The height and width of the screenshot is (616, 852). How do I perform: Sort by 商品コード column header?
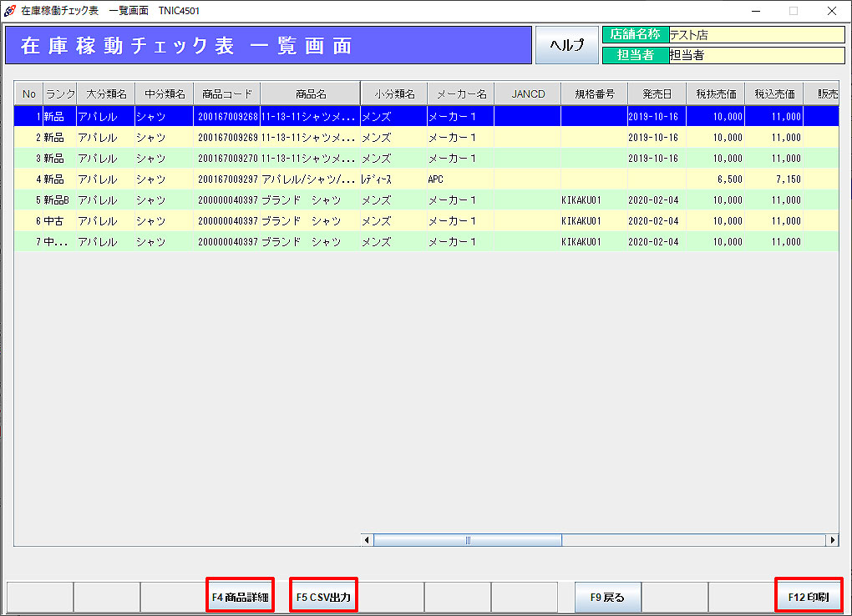click(226, 93)
